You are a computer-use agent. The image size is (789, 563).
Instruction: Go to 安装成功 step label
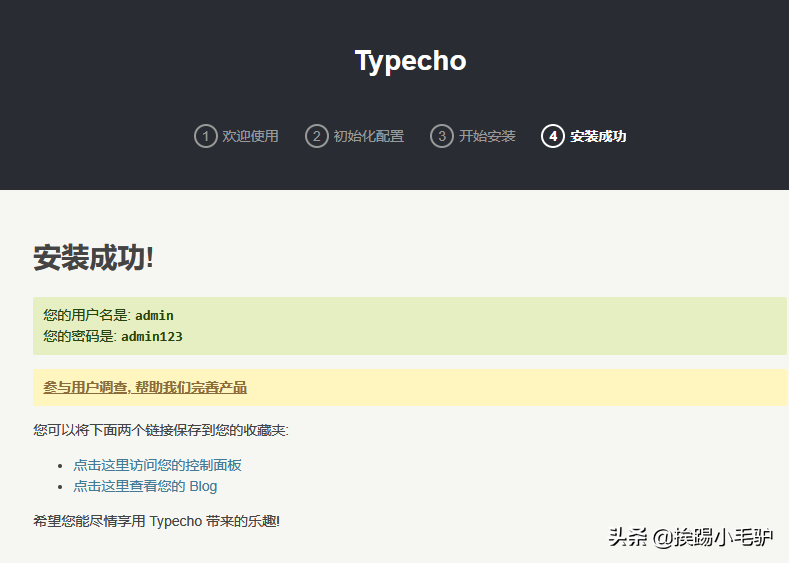point(598,136)
